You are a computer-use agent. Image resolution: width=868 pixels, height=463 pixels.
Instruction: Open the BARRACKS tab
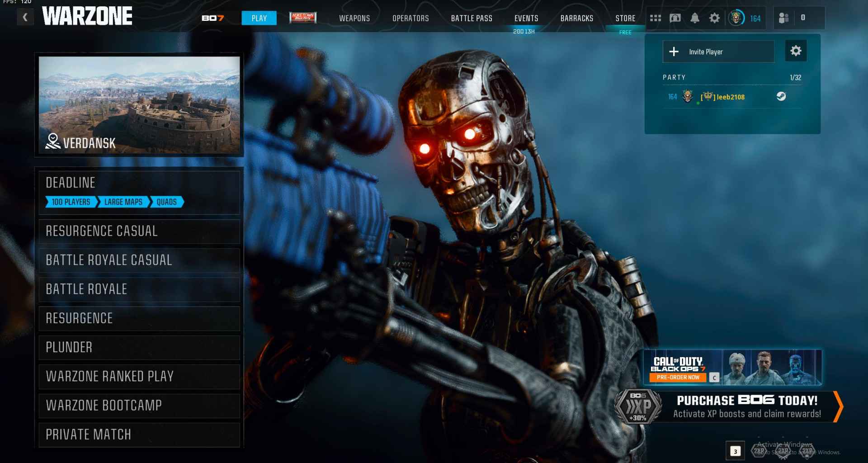pyautogui.click(x=577, y=18)
